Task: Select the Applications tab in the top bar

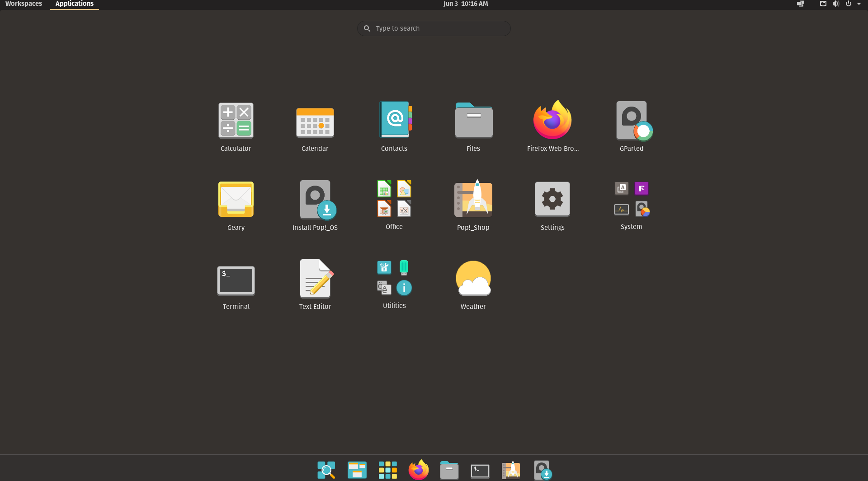Action: coord(74,4)
